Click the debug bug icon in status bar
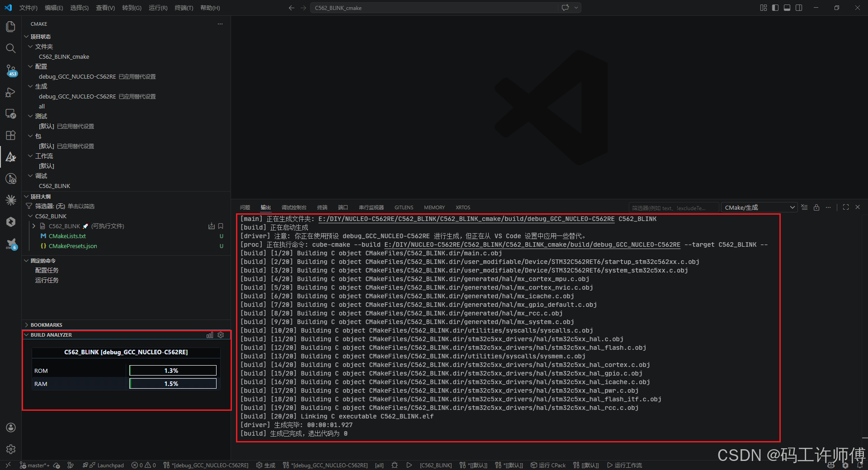This screenshot has width=868, height=470. pos(395,465)
